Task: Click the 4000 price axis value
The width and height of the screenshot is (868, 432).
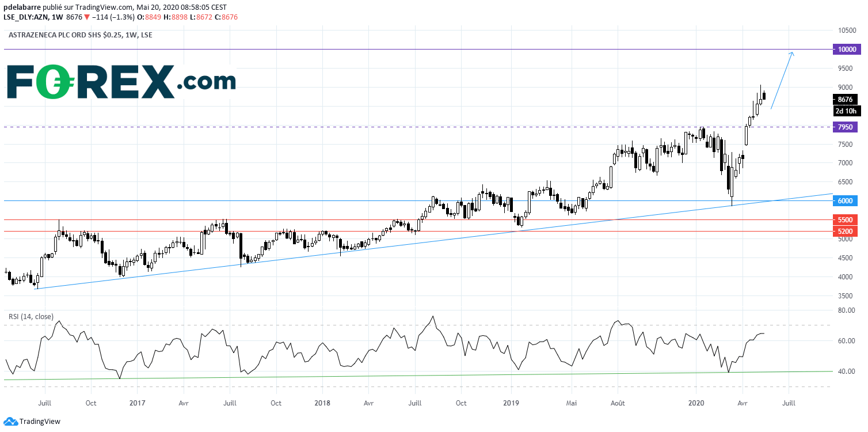Action: [846, 277]
